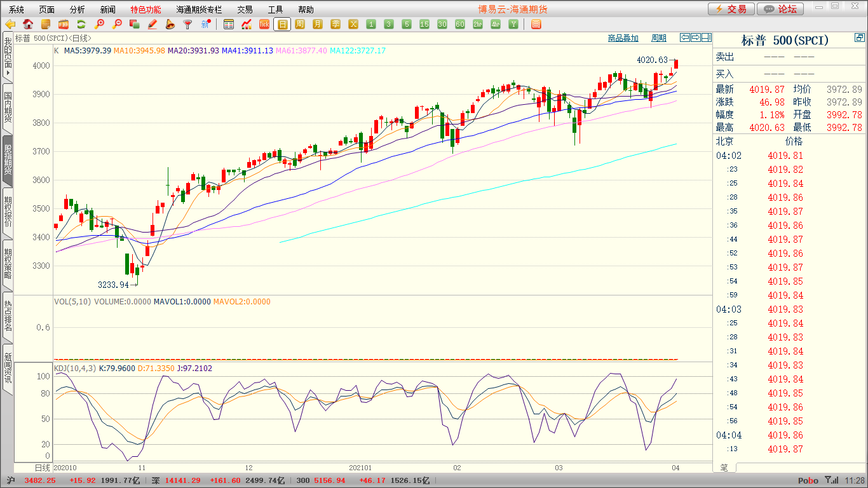
Task: Select the 季 quarterly period
Action: coord(336,24)
